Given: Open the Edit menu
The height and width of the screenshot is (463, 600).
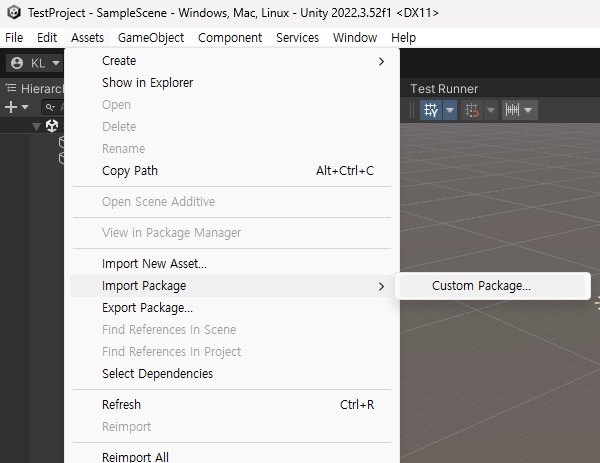Looking at the screenshot, I should pyautogui.click(x=47, y=37).
